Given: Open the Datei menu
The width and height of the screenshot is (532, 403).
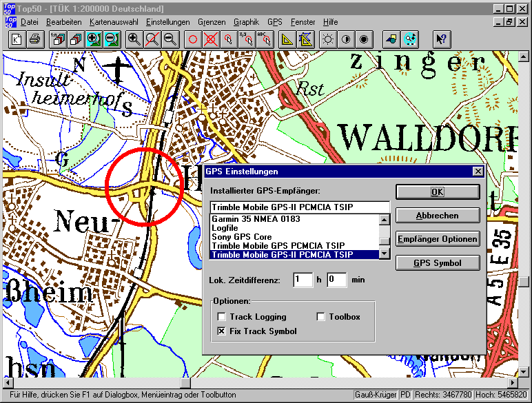Looking at the screenshot, I should (29, 22).
